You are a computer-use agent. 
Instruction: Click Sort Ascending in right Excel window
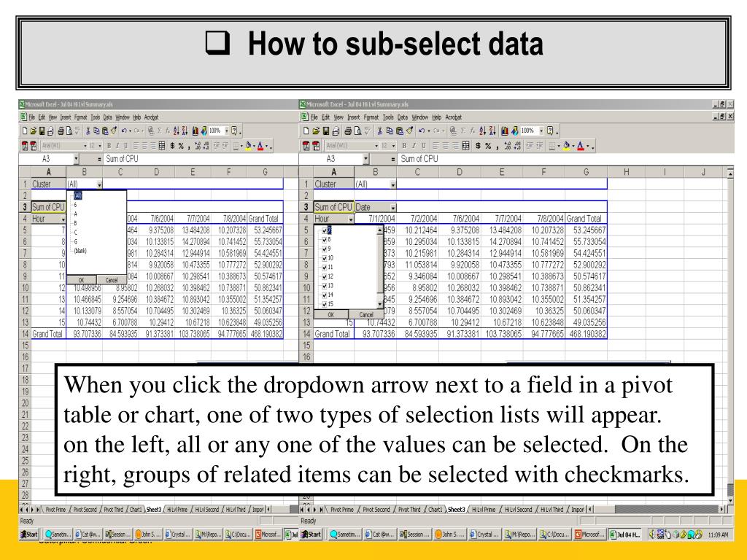coord(483,131)
